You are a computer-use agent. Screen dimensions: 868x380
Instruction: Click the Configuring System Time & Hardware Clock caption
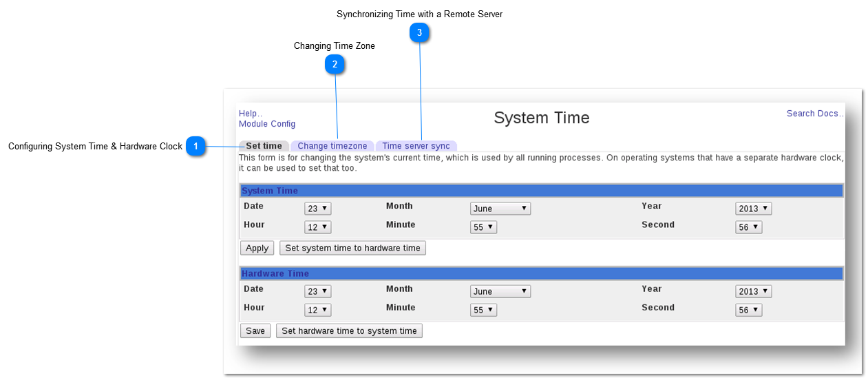95,146
